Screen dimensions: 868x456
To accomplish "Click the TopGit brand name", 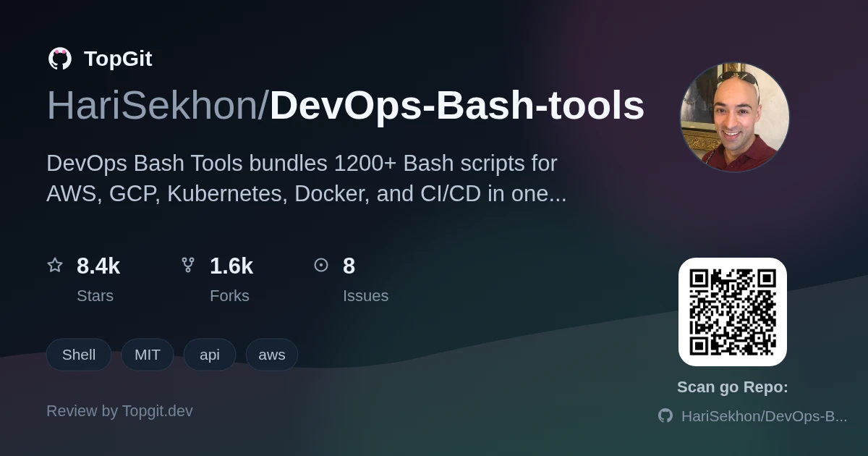I will pos(118,59).
